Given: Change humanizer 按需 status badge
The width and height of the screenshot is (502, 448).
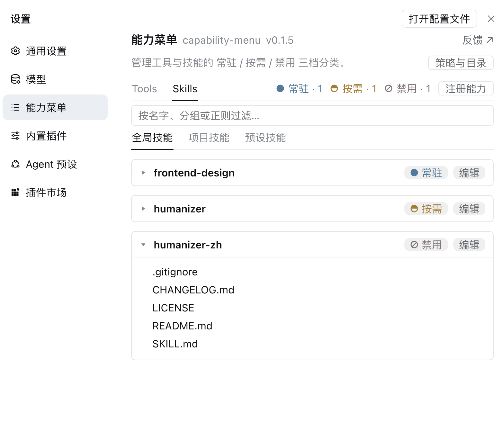Looking at the screenshot, I should (x=426, y=209).
